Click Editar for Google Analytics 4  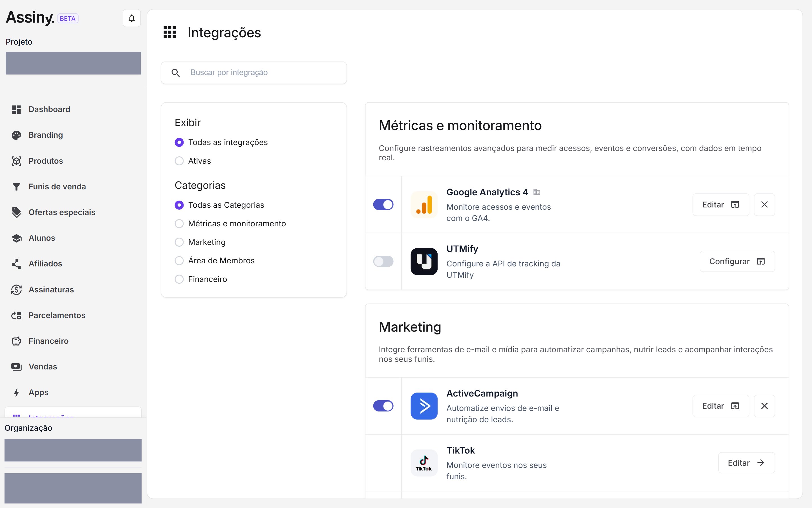pos(721,205)
